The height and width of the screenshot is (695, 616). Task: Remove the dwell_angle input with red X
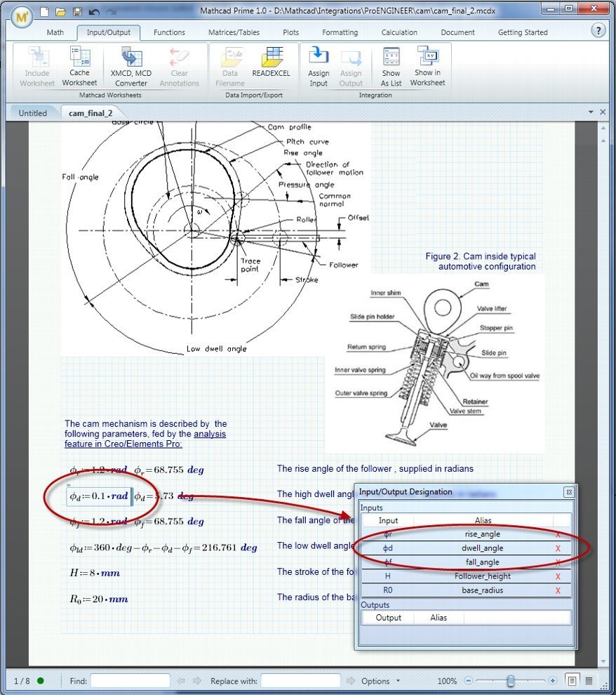coord(558,548)
